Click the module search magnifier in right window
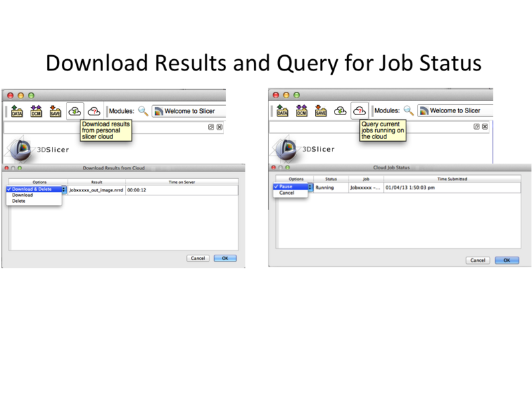 point(408,110)
